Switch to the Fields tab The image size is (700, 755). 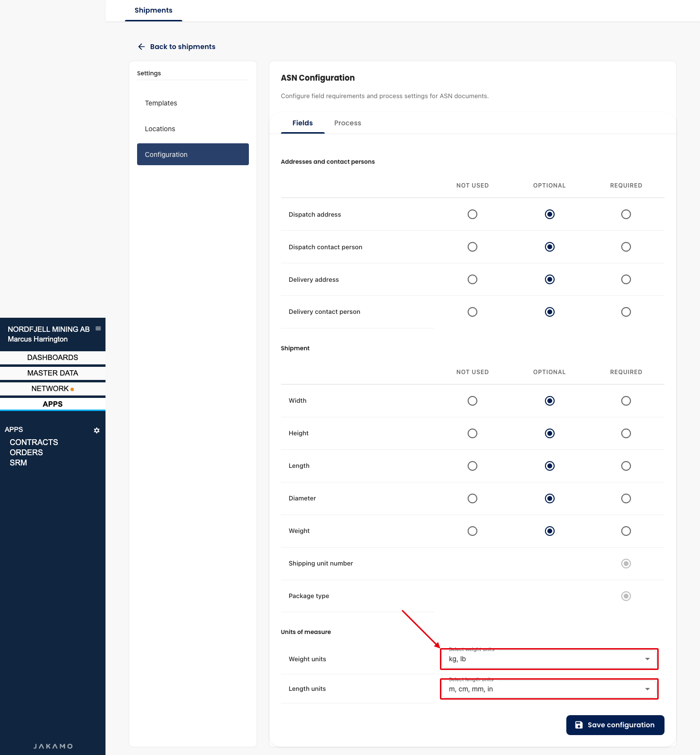(302, 123)
